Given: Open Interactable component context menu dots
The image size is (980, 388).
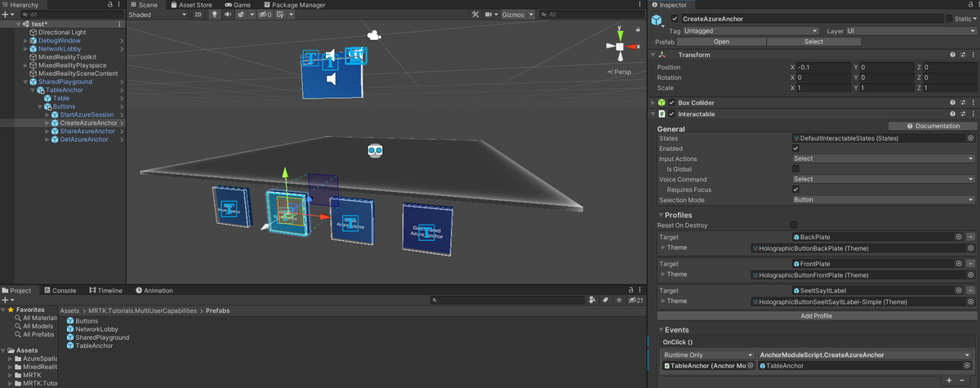Looking at the screenshot, I should pyautogui.click(x=973, y=114).
